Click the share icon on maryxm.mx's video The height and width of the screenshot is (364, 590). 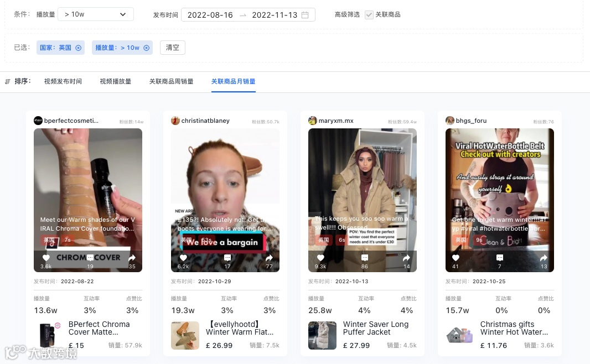406,258
